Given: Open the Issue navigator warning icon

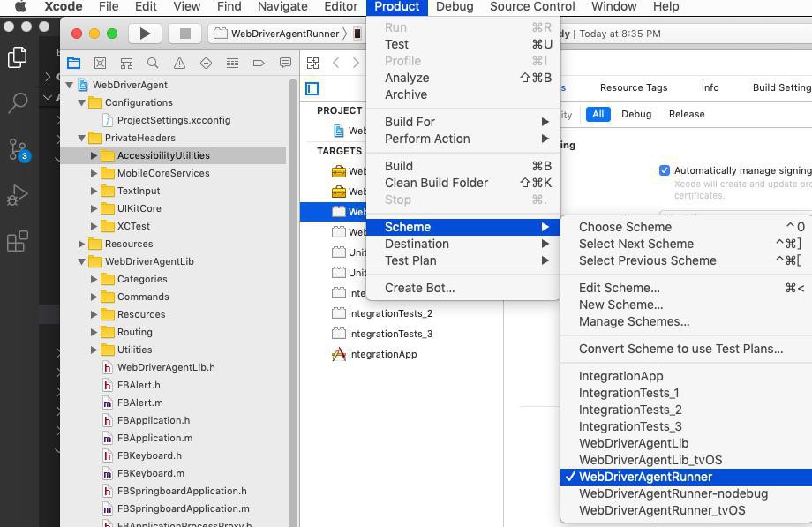Looking at the screenshot, I should click(179, 64).
